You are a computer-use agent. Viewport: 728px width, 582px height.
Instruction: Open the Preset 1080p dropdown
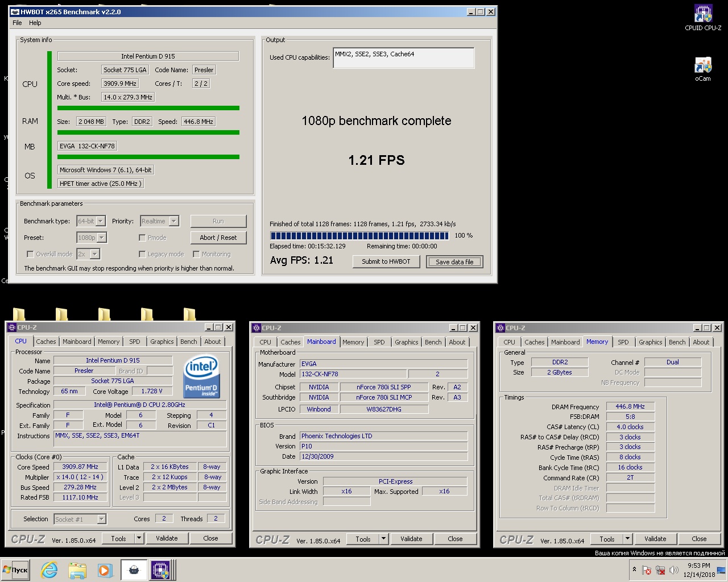[102, 238]
